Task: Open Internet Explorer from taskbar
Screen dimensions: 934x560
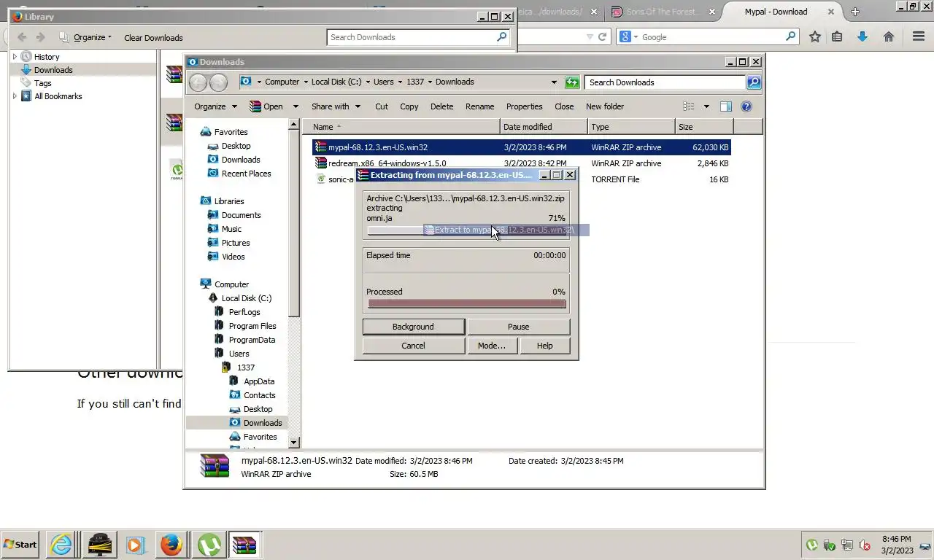Action: point(61,545)
